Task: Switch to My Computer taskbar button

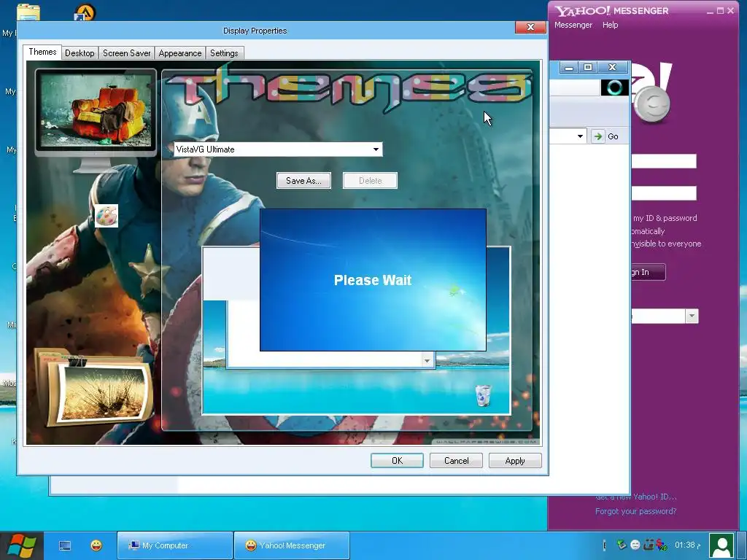Action: (175, 545)
